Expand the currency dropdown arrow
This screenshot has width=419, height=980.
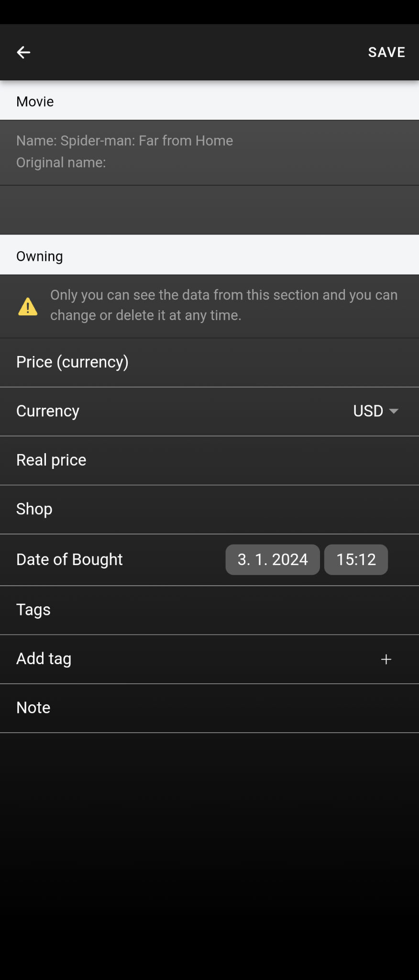tap(394, 411)
